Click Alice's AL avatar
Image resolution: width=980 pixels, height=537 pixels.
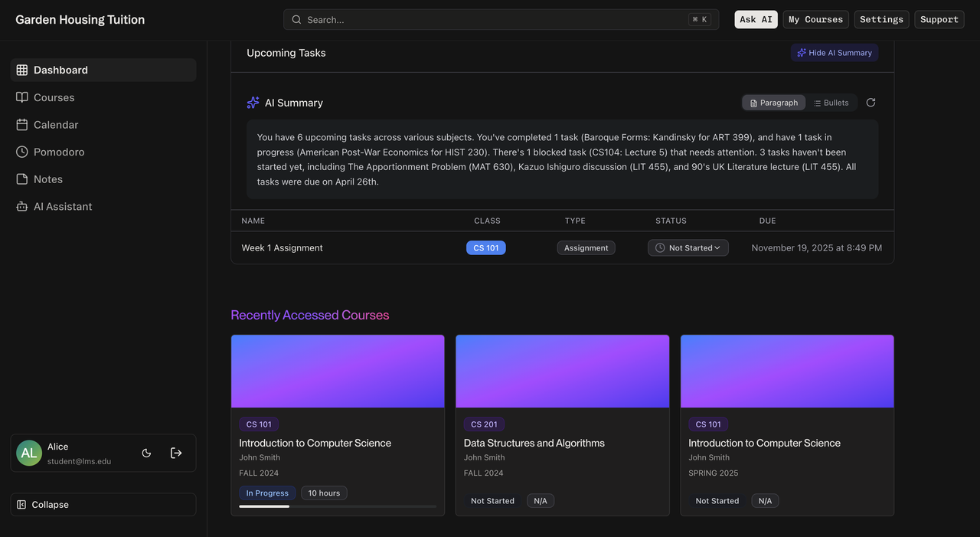pos(29,453)
